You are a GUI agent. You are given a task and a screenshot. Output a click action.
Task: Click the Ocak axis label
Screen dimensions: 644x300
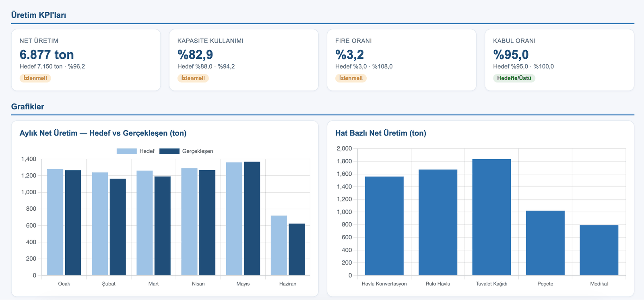pos(64,284)
